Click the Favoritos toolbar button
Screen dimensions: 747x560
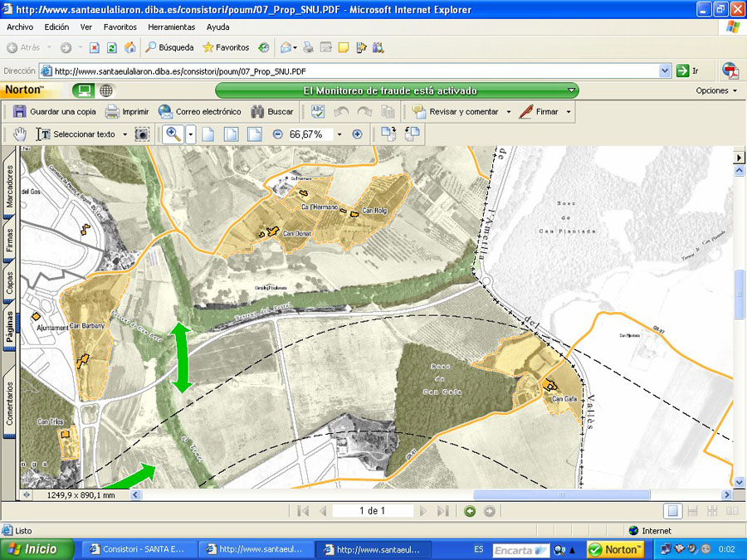[225, 47]
